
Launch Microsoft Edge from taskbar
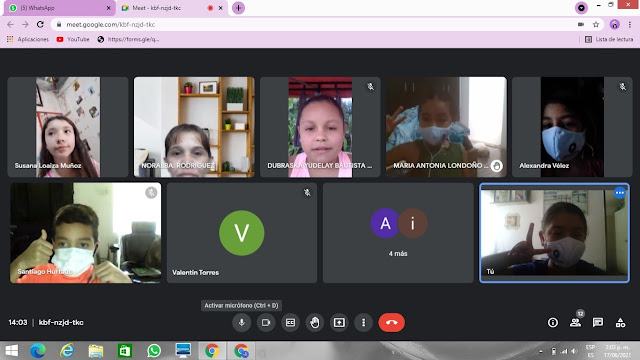point(38,351)
